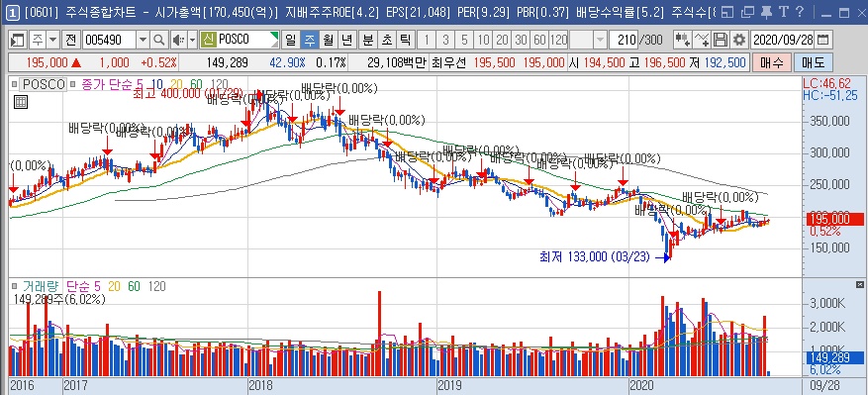Select the 10 interval button

tap(483, 40)
